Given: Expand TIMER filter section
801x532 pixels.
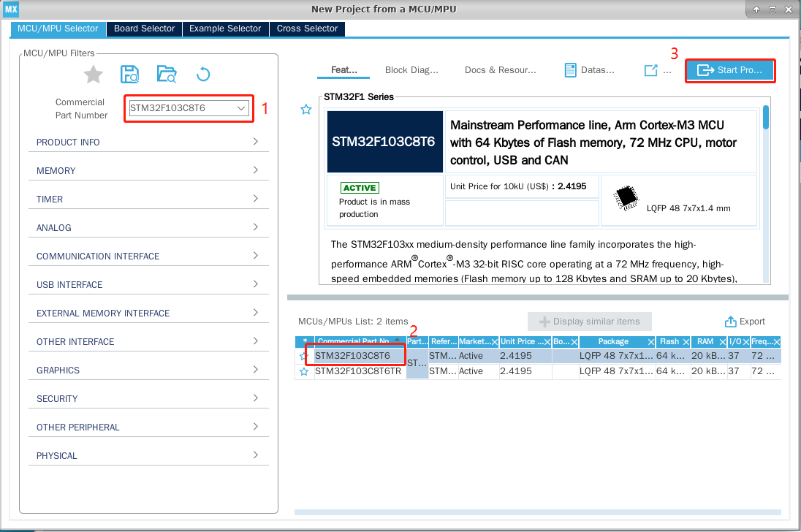Looking at the screenshot, I should [148, 199].
